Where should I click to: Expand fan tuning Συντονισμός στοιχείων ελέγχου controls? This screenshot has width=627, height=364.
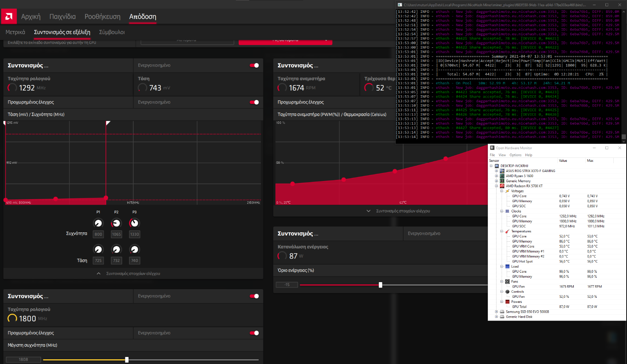pos(368,211)
